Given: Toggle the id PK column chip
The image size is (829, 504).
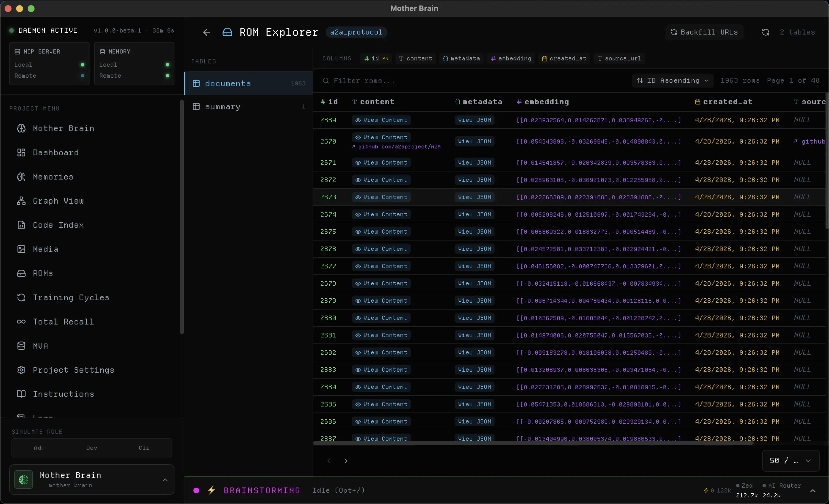Looking at the screenshot, I should pyautogui.click(x=376, y=58).
